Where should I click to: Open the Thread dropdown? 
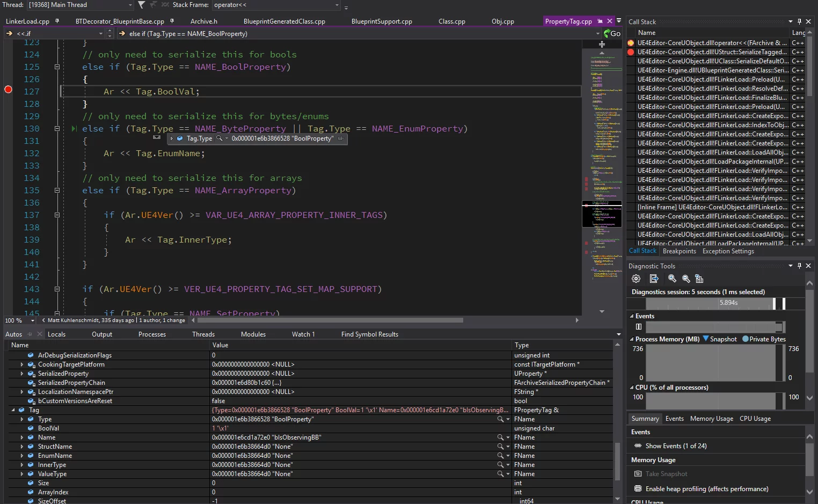[x=130, y=5]
